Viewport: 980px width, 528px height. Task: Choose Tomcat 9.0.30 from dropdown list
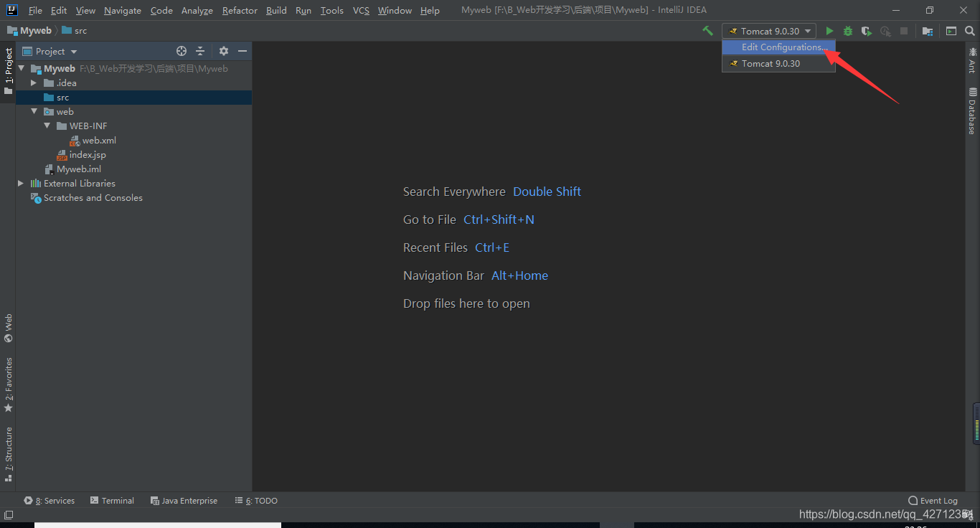pyautogui.click(x=778, y=64)
